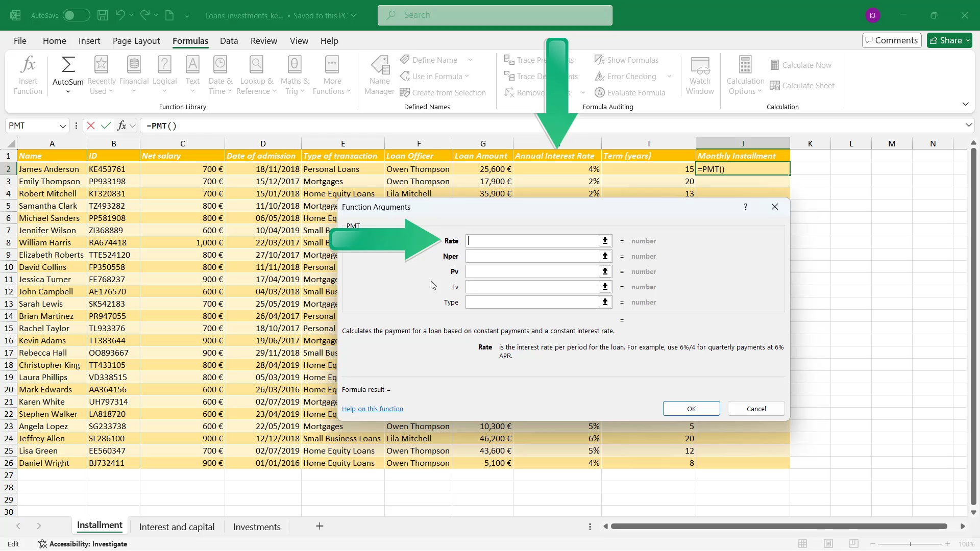Screen dimensions: 980x551
Task: Switch to Page Layout view in status bar
Action: pyautogui.click(x=828, y=544)
